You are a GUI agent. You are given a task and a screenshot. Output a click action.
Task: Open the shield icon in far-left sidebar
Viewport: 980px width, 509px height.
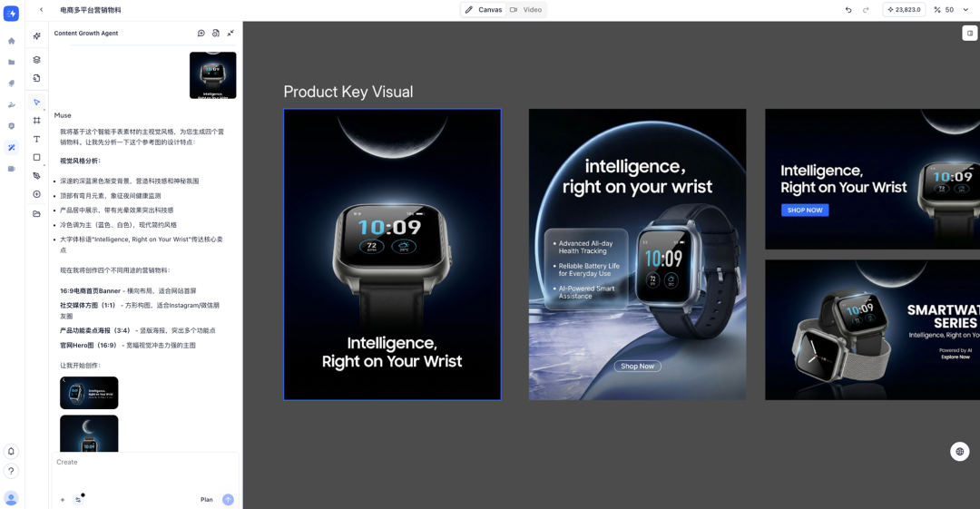11,126
